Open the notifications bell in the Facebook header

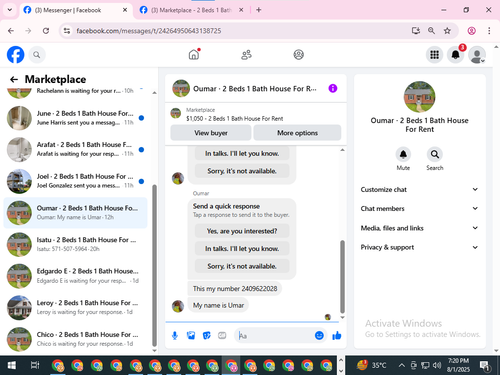(x=455, y=55)
